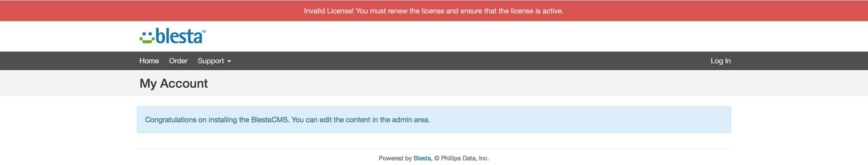Click the My Account page heading
The height and width of the screenshot is (165, 868).
point(174,83)
